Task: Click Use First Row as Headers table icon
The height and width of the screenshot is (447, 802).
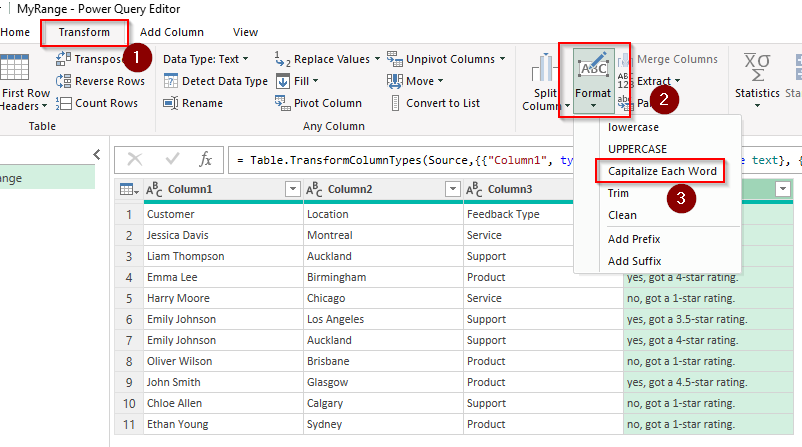Action: click(x=14, y=67)
